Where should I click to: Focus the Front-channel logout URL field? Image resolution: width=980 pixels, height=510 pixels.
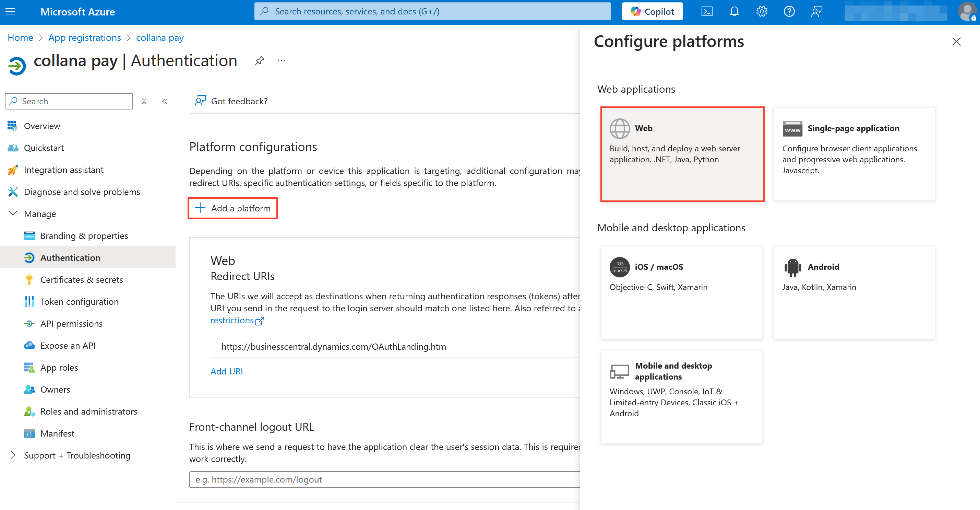click(x=384, y=479)
